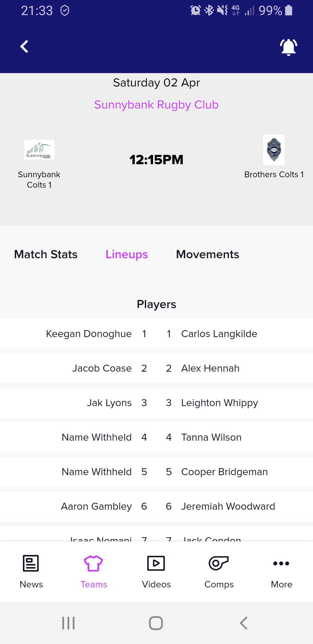This screenshot has width=313, height=644.
Task: Switch to Match Stats tab
Action: 46,254
